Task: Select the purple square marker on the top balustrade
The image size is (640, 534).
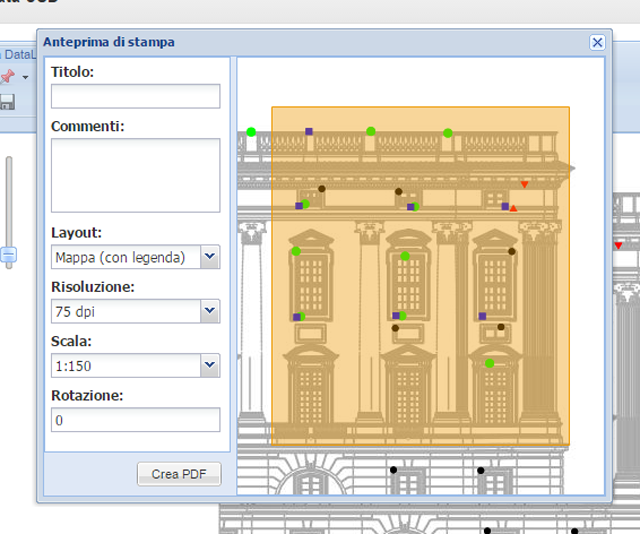Action: point(309,131)
